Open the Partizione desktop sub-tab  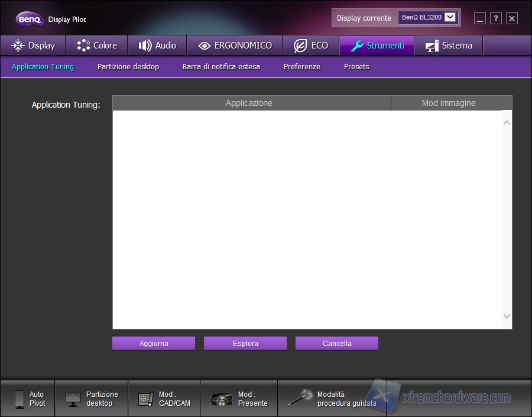point(128,67)
